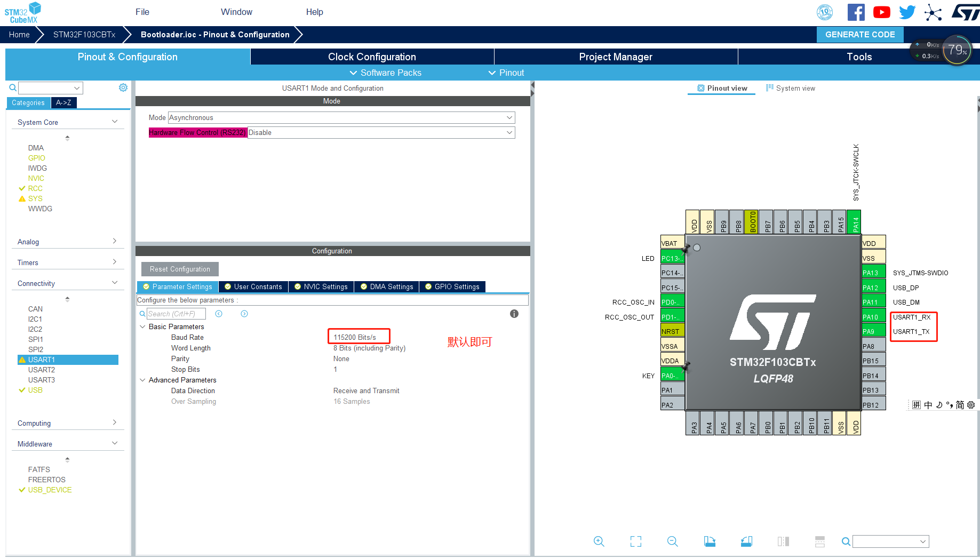The height and width of the screenshot is (558, 980).
Task: Open the YouTube icon link
Action: [881, 12]
